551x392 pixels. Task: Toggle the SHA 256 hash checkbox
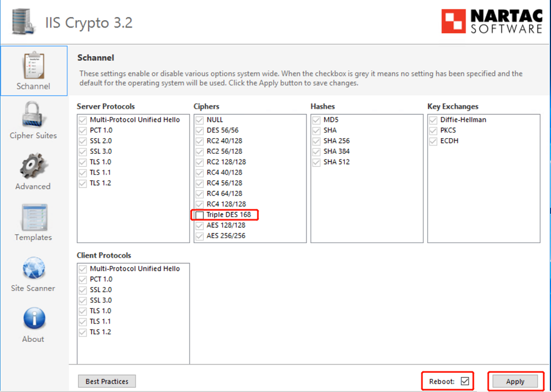tap(316, 141)
